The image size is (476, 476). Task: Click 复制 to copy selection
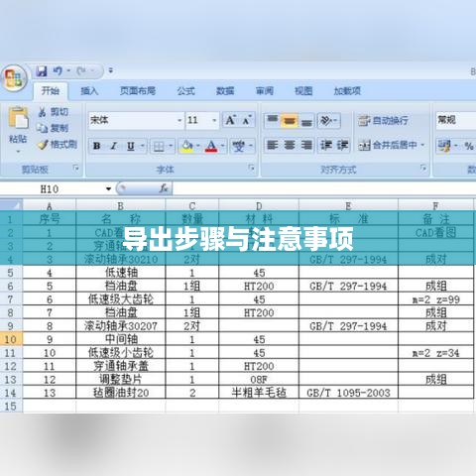click(x=53, y=128)
